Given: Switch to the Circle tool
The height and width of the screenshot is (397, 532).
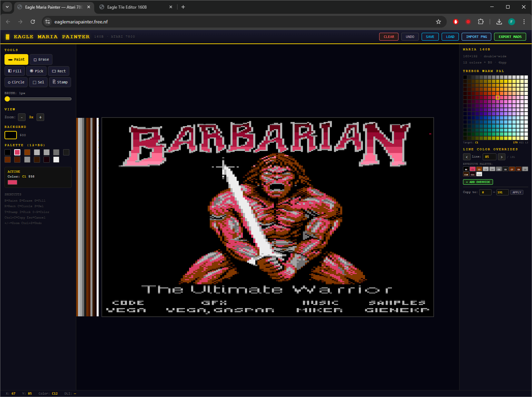Looking at the screenshot, I should [x=16, y=82].
